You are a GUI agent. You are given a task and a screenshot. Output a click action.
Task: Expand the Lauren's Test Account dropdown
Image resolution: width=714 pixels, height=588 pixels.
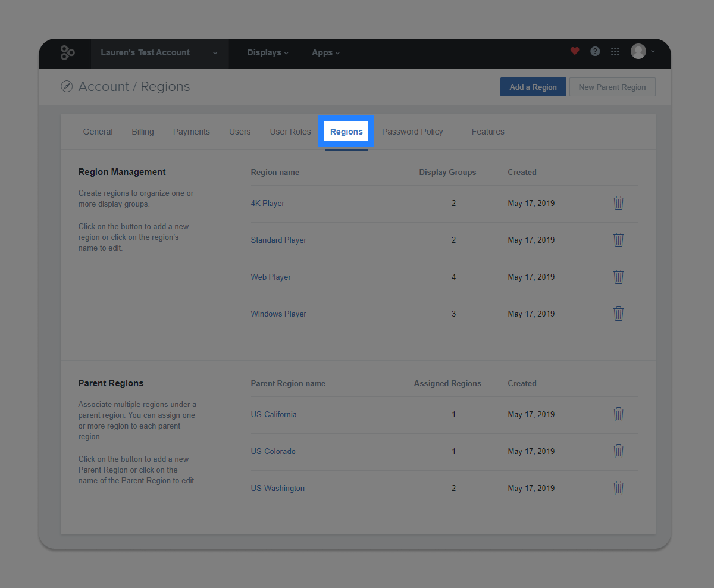coord(159,52)
